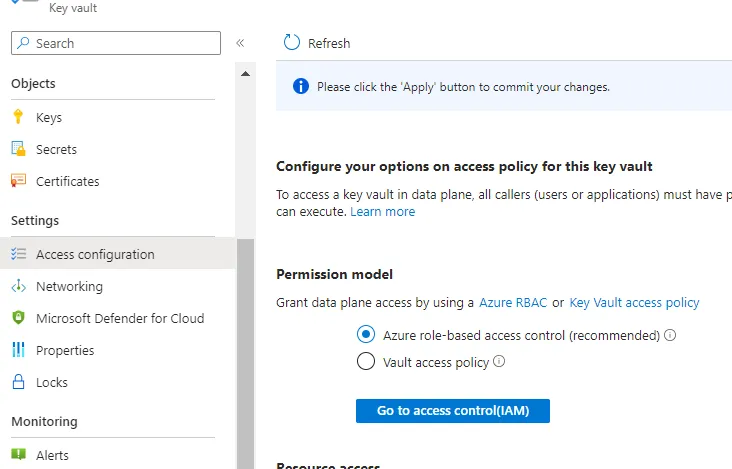Click the sidebar Search field
The height and width of the screenshot is (469, 732).
115,43
